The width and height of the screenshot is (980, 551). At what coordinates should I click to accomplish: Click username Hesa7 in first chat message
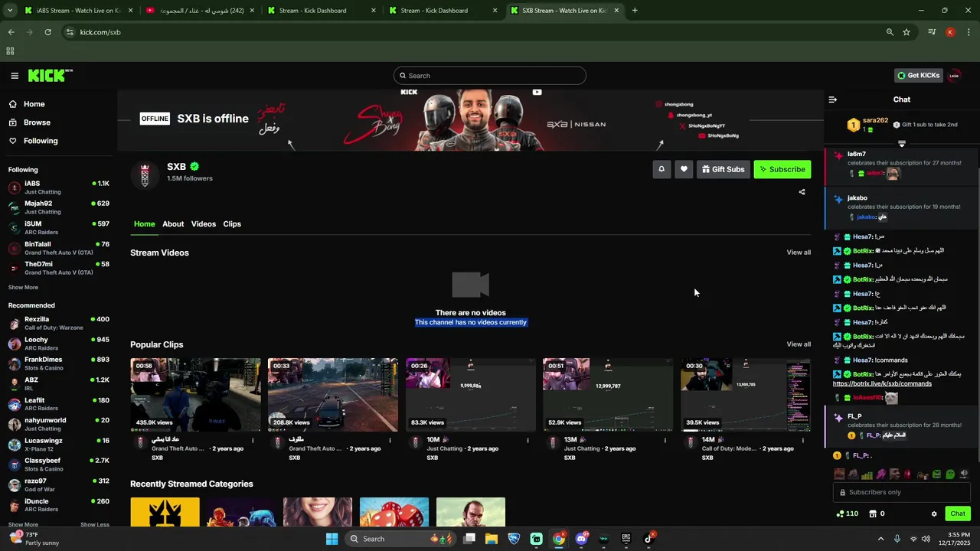(862, 237)
